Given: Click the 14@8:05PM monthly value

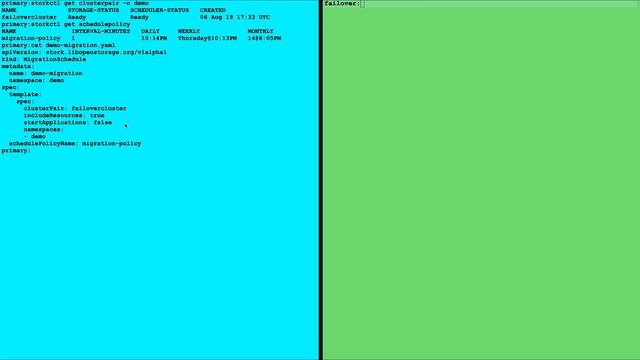Looking at the screenshot, I should tap(264, 38).
